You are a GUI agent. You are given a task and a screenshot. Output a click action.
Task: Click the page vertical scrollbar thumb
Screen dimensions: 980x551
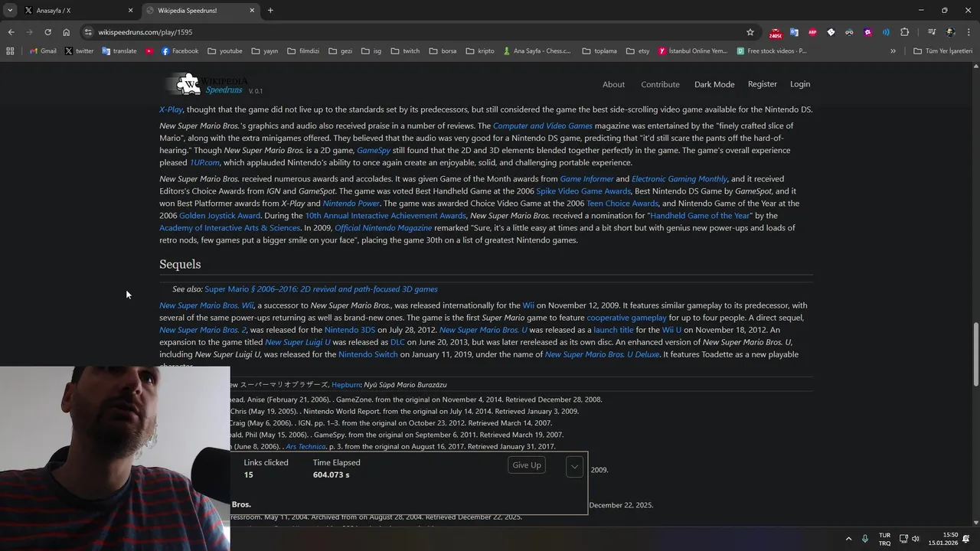(975, 354)
